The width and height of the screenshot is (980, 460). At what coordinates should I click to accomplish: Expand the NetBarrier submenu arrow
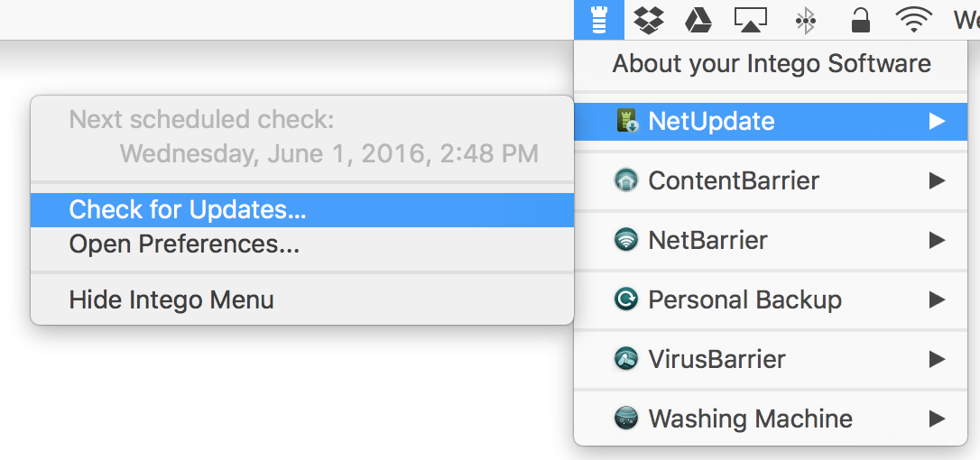937,240
